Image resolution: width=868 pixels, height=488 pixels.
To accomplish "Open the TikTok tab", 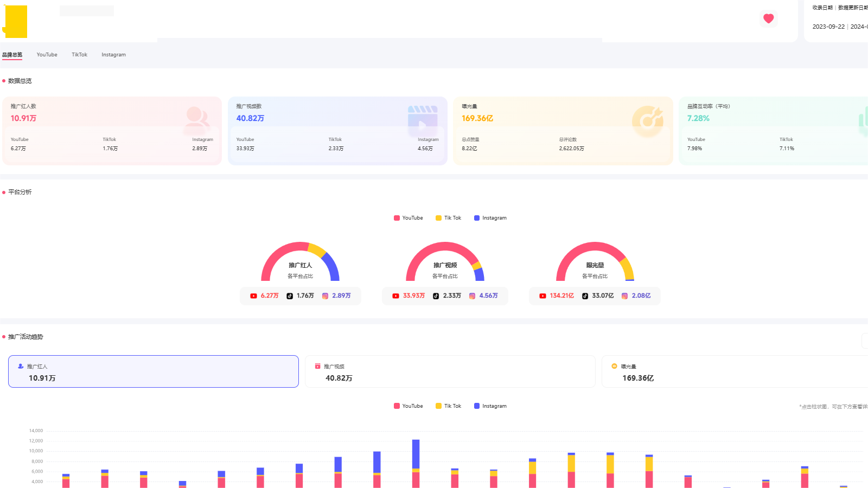I will click(79, 55).
